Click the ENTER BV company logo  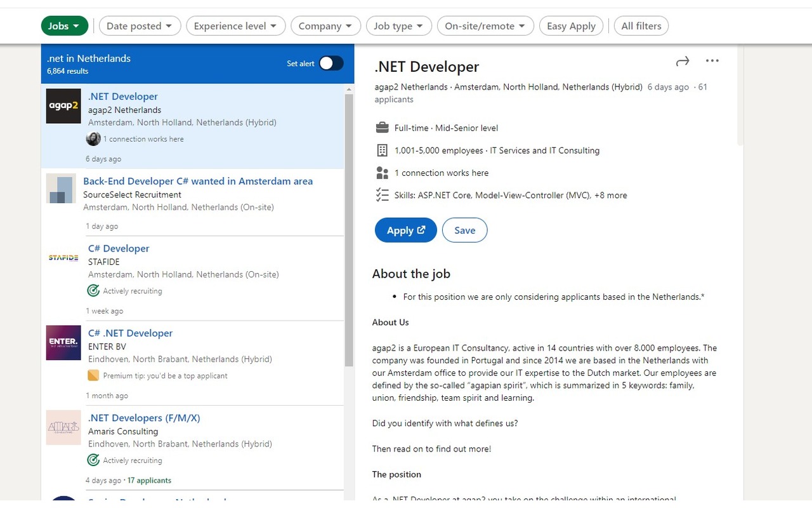(x=63, y=342)
